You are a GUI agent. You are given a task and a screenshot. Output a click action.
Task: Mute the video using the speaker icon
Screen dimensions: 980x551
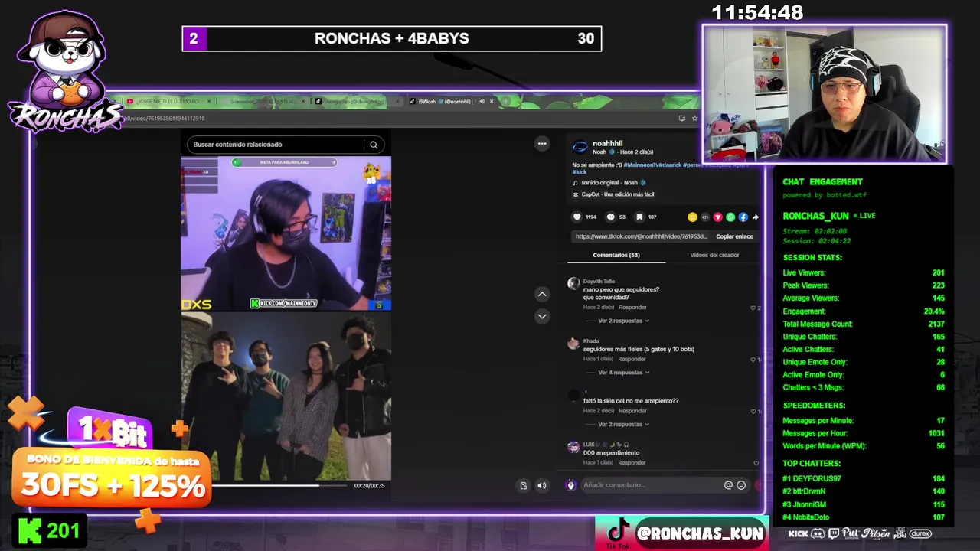tap(542, 485)
